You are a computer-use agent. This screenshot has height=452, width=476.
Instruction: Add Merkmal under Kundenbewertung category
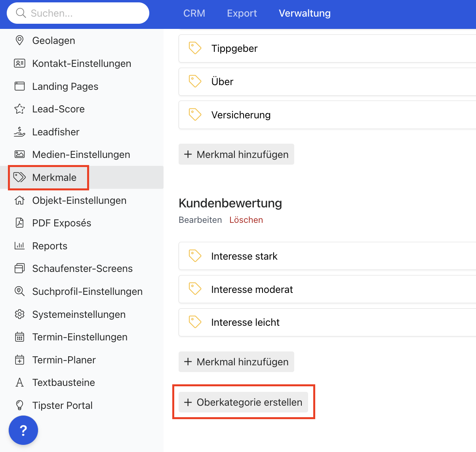click(236, 362)
